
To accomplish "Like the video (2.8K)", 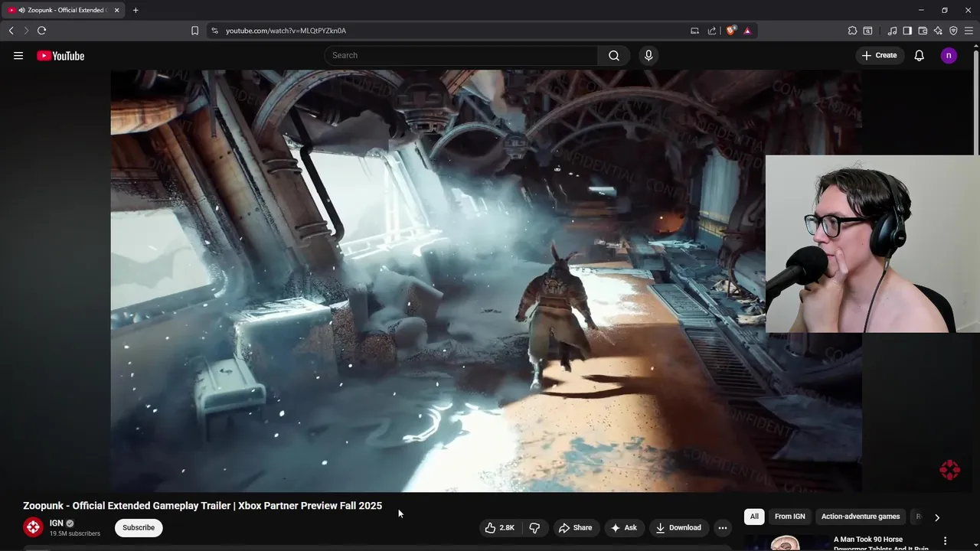I will tap(499, 527).
